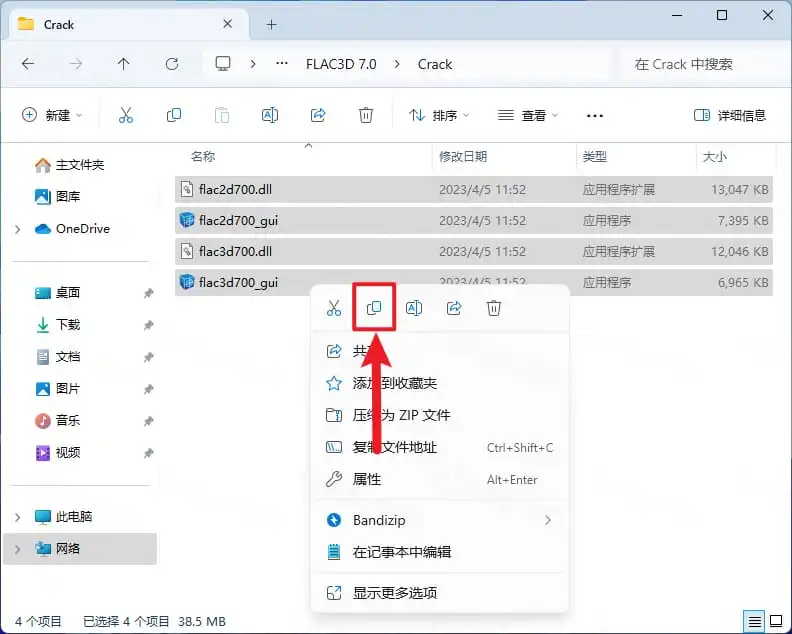Screen dimensions: 792x634
Task: Click the PC monitor icon in the address bar
Action: click(223, 64)
